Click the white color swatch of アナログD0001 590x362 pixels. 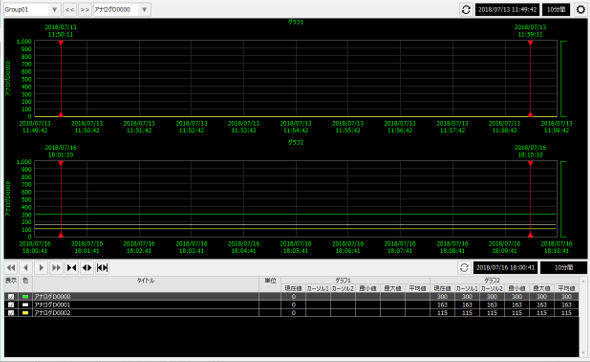25,305
